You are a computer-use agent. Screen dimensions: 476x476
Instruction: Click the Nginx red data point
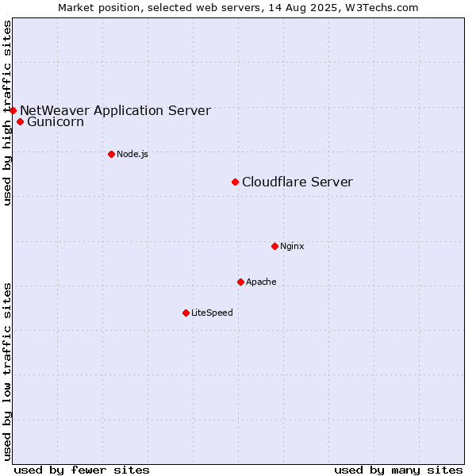coord(274,246)
